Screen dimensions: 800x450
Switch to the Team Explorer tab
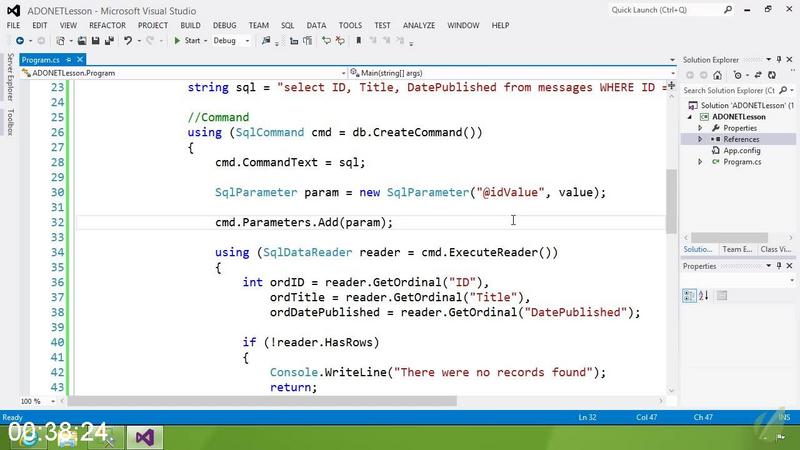737,249
